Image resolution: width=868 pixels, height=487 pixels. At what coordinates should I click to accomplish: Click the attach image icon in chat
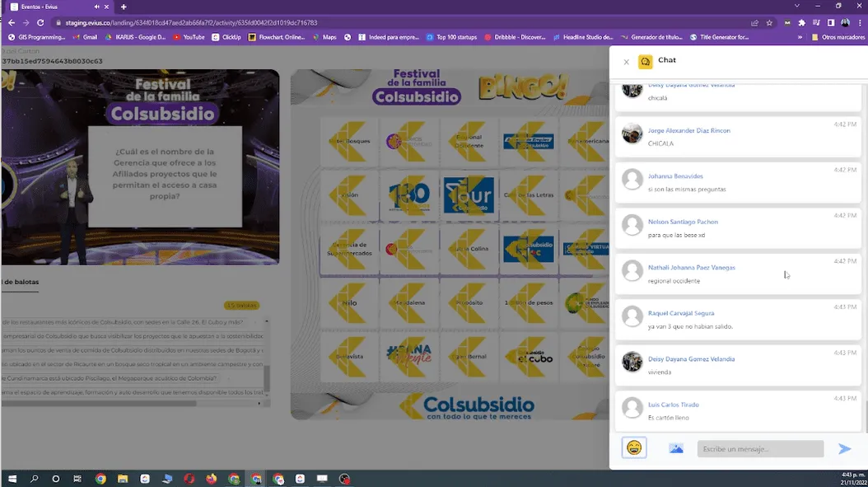(x=676, y=448)
